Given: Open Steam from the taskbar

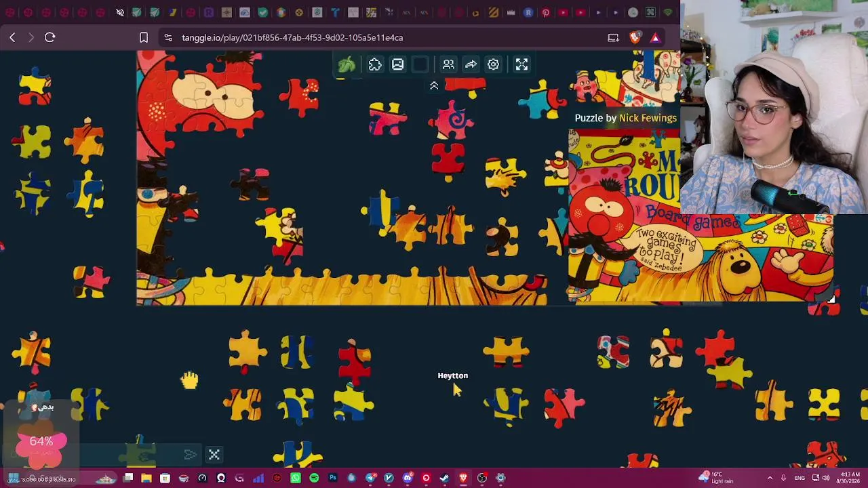Looking at the screenshot, I should 445,478.
